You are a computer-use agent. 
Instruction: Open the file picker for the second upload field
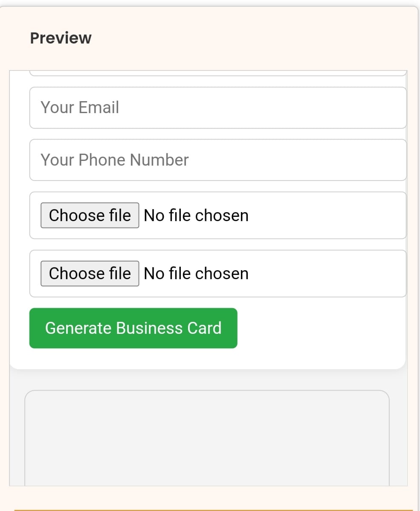click(x=90, y=273)
